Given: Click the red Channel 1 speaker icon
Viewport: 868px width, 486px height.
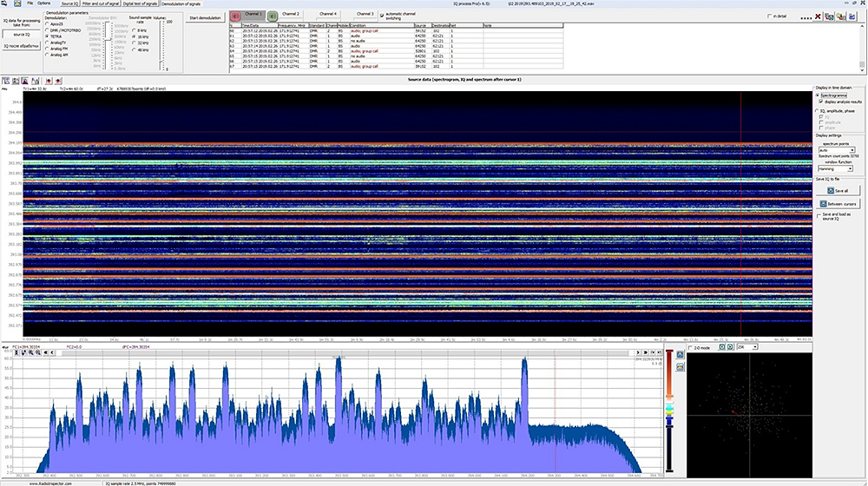Looking at the screenshot, I should [234, 15].
